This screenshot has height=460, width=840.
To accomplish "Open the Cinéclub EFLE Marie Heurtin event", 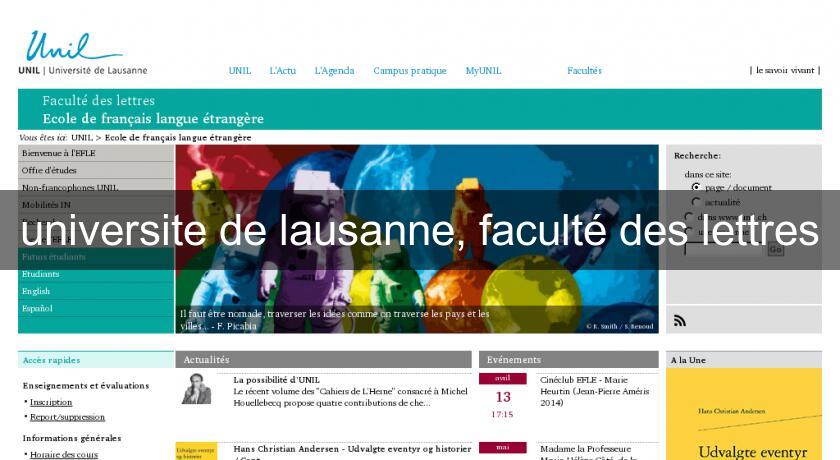I will pyautogui.click(x=594, y=391).
